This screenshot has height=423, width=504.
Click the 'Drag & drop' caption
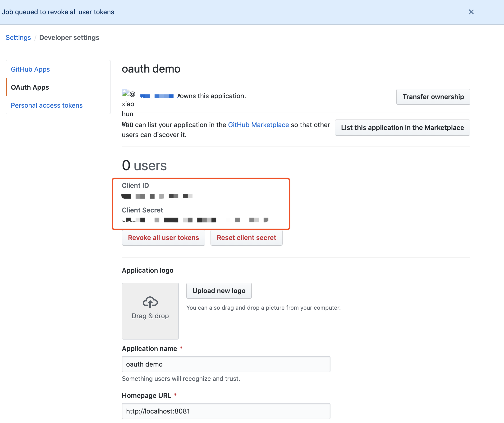150,316
